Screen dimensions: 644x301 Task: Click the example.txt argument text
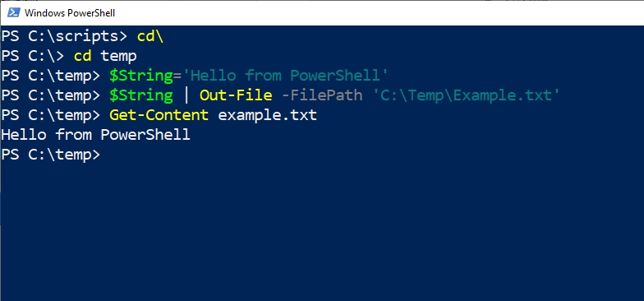(x=268, y=115)
